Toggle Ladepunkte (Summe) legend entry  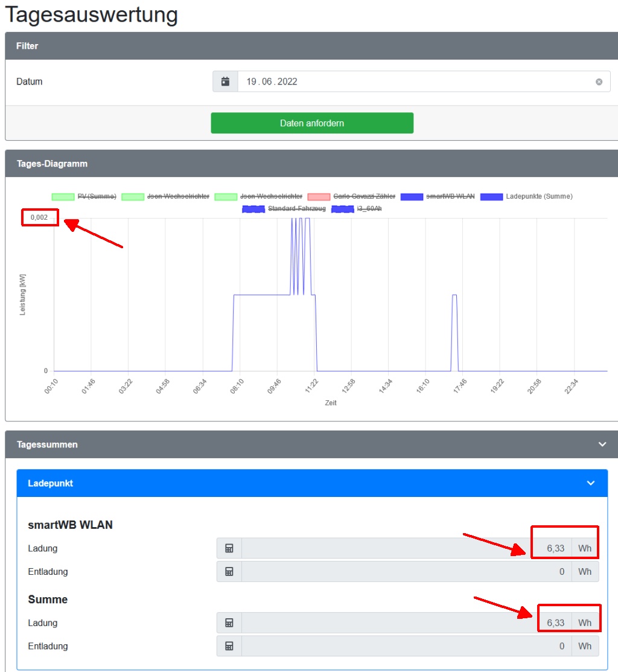526,196
